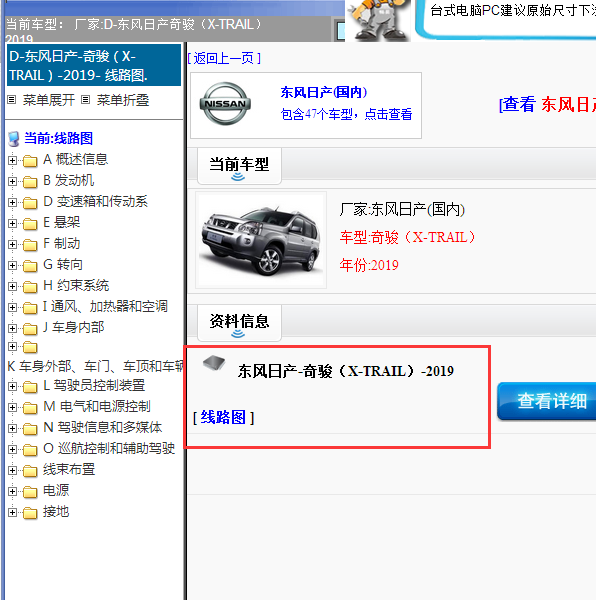Click the blue 查看详细 button

547,401
